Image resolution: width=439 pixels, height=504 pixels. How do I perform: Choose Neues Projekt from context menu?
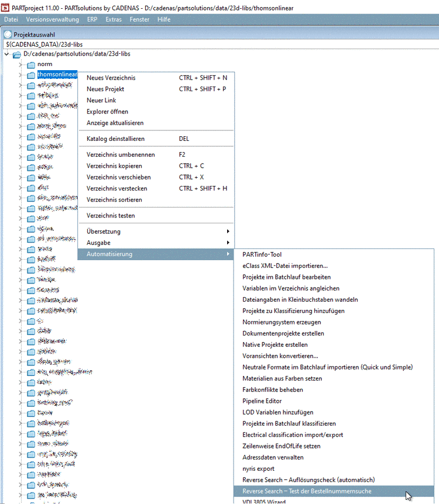coord(156,89)
